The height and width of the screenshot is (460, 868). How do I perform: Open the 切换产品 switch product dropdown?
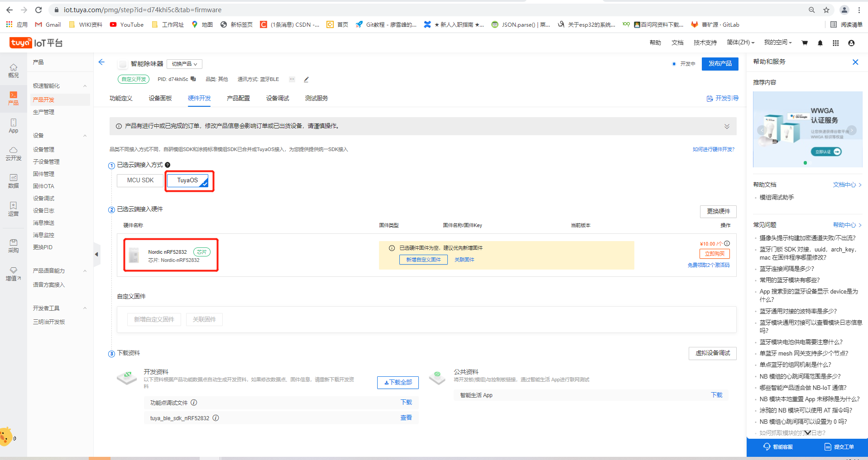184,64
